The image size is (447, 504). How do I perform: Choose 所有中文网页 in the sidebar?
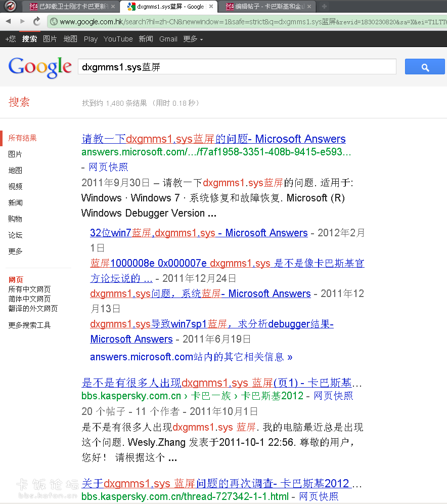[x=29, y=289]
